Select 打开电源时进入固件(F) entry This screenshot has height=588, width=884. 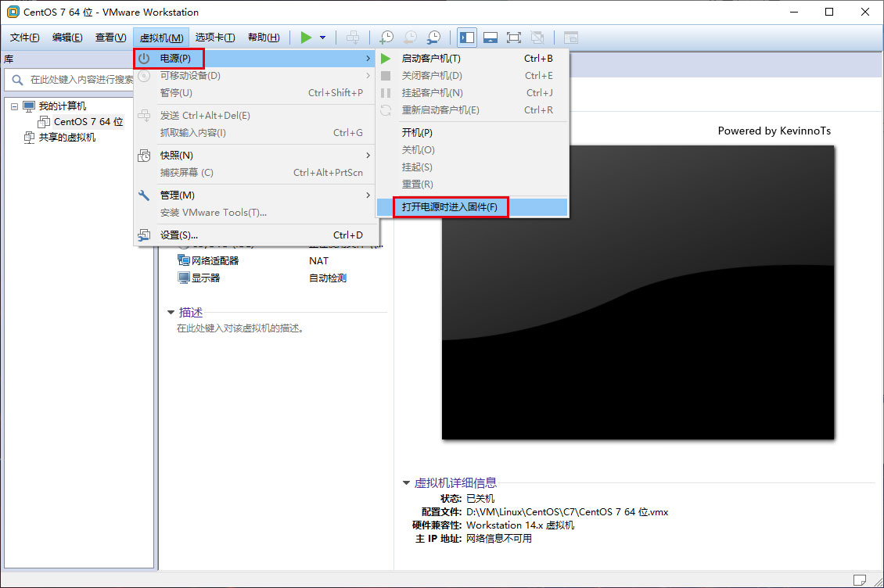(x=472, y=207)
